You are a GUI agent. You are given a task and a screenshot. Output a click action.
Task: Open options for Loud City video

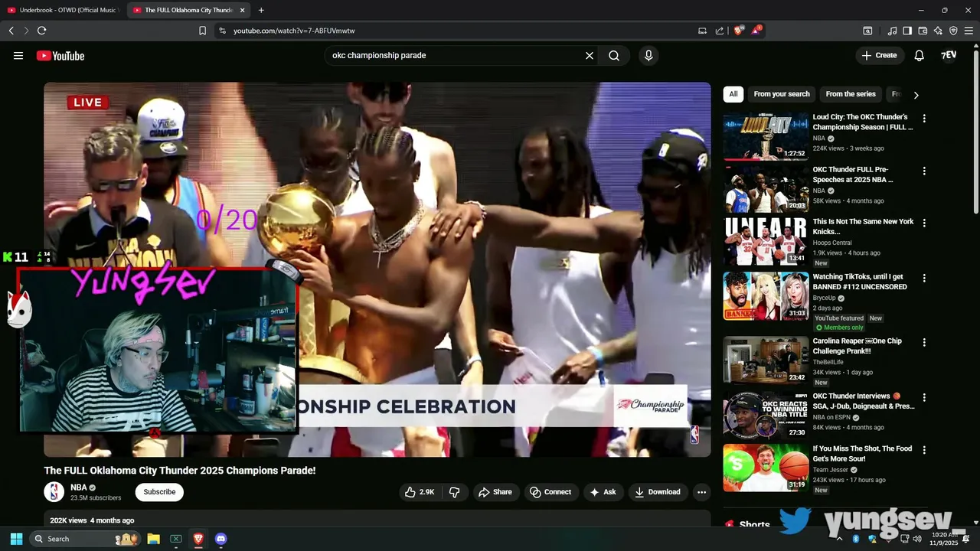[924, 119]
